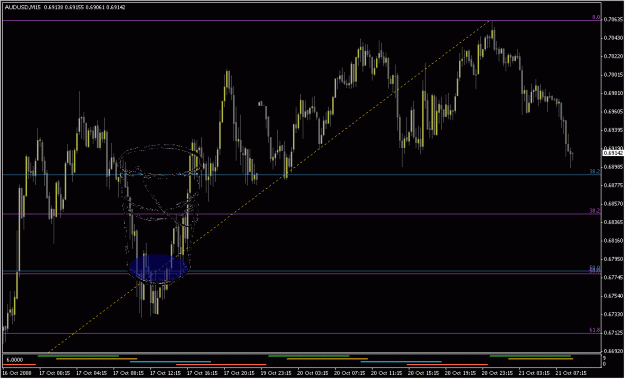
Task: Click the 21 Oct 03:15 time label
Action: click(533, 374)
